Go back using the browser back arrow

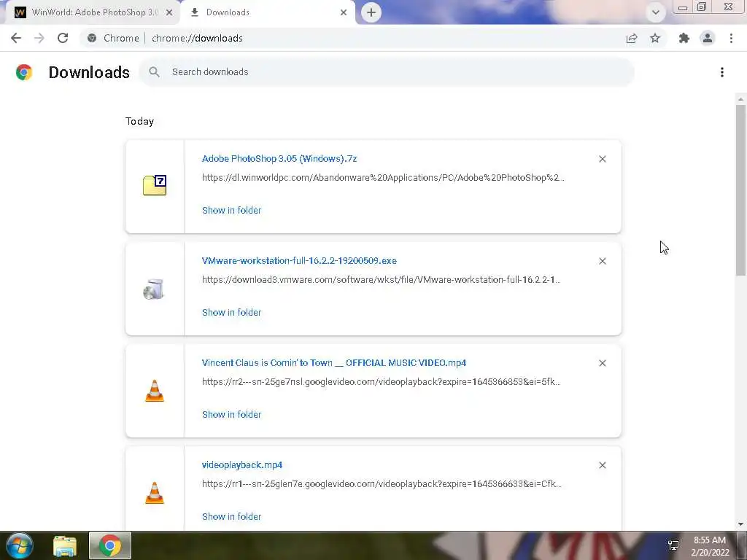(16, 38)
